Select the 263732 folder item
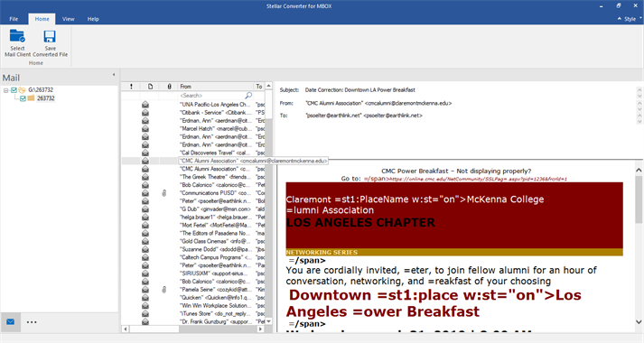644x343 pixels. 45,98
